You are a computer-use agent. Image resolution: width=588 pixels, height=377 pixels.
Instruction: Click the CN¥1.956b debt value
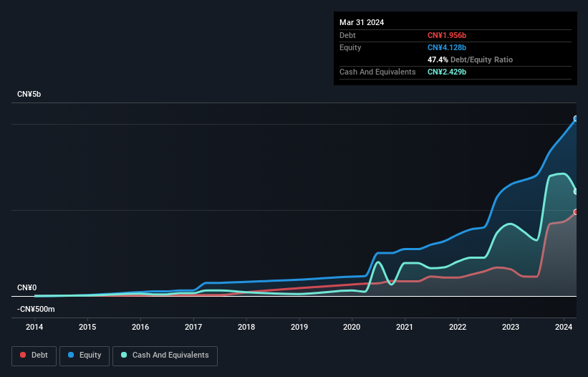(x=447, y=35)
